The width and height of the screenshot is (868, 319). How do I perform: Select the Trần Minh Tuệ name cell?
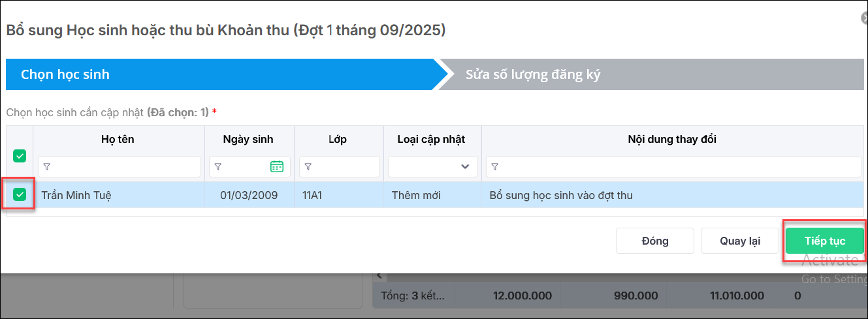tap(76, 195)
